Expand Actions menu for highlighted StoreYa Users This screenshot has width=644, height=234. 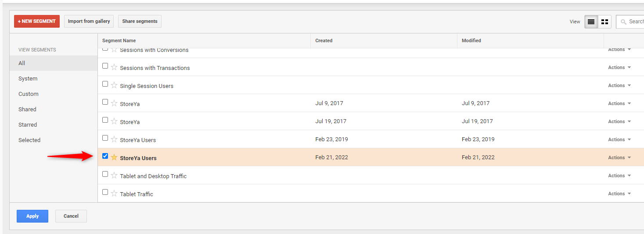(619, 157)
